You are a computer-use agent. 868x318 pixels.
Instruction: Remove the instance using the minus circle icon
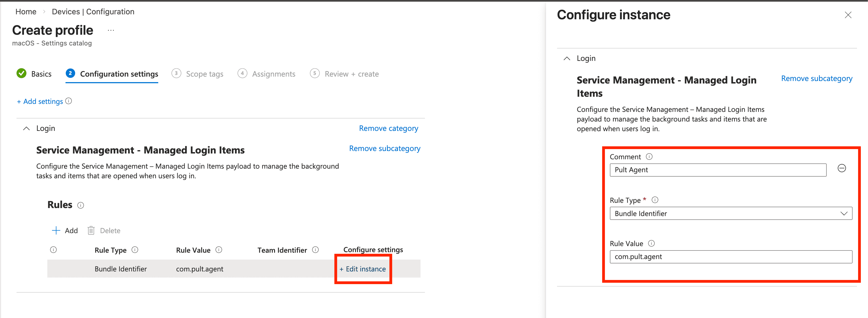(842, 168)
